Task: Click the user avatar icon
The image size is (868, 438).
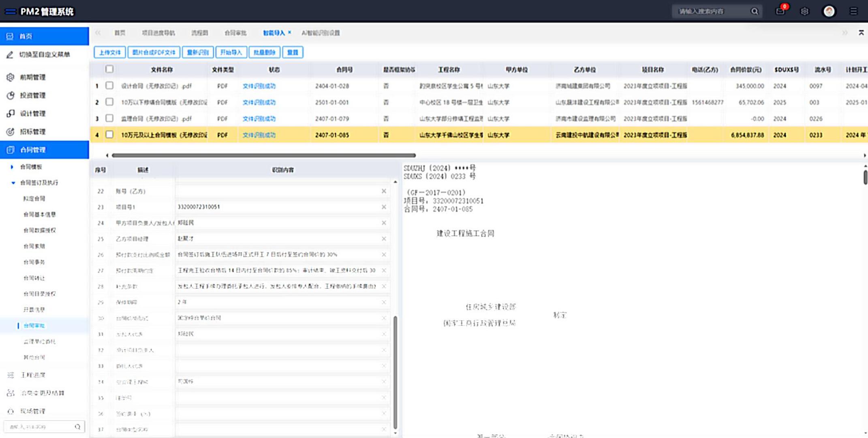Action: click(x=829, y=11)
